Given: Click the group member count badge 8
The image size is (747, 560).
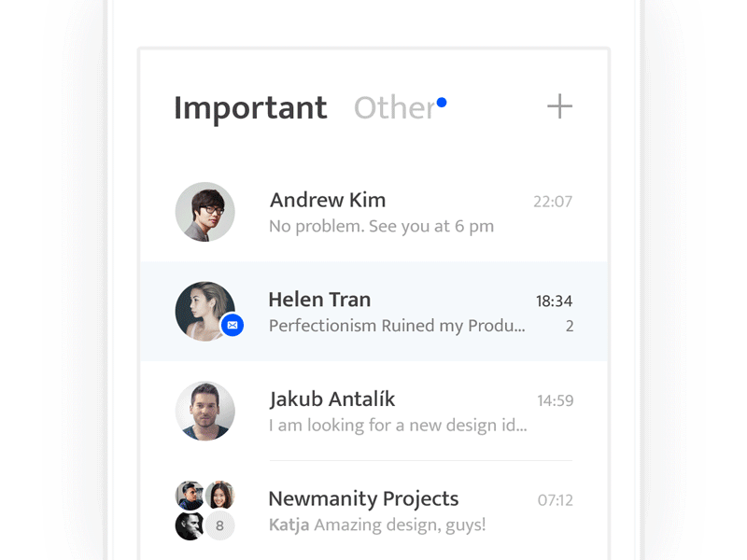Looking at the screenshot, I should [x=220, y=525].
